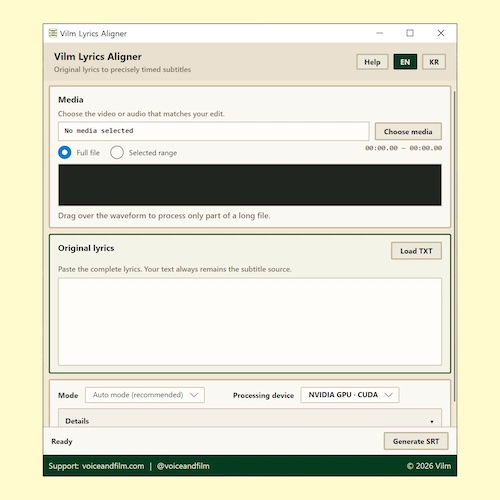Expand the Details section
Viewport: 500px width, 500px height.
250,421
